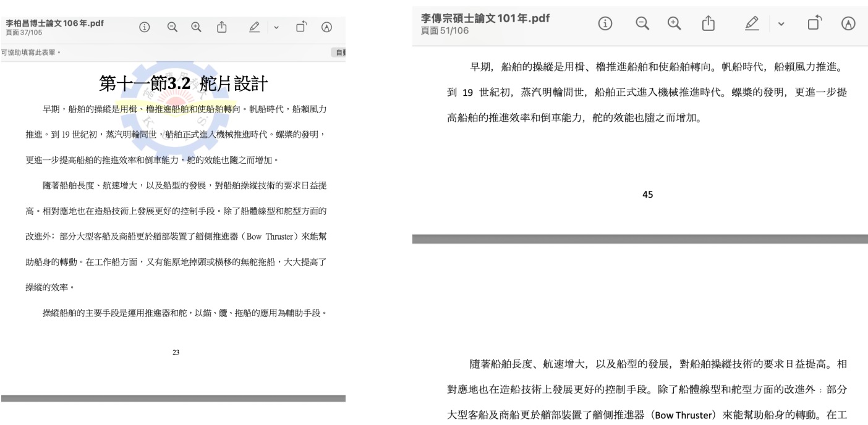This screenshot has width=868, height=425.
Task: Click page number 23 in the left document
Action: [x=176, y=352]
